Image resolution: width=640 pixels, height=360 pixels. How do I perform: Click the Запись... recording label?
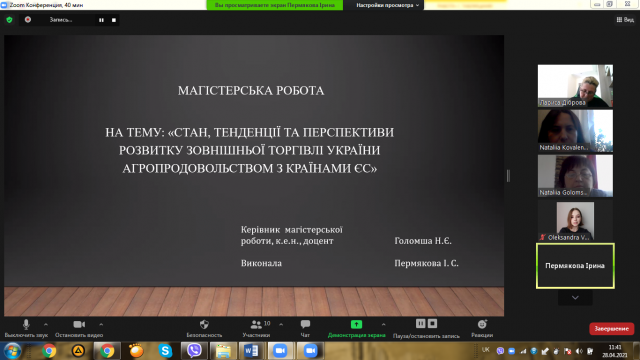(61, 20)
